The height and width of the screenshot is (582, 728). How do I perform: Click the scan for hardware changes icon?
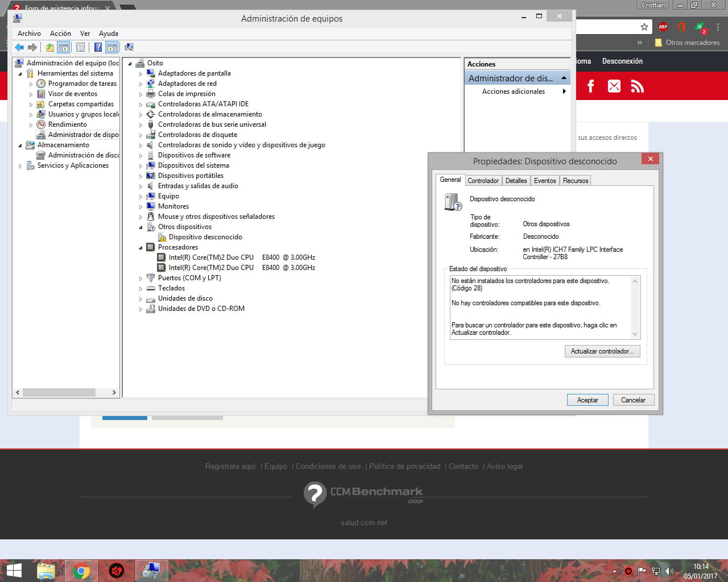click(129, 47)
